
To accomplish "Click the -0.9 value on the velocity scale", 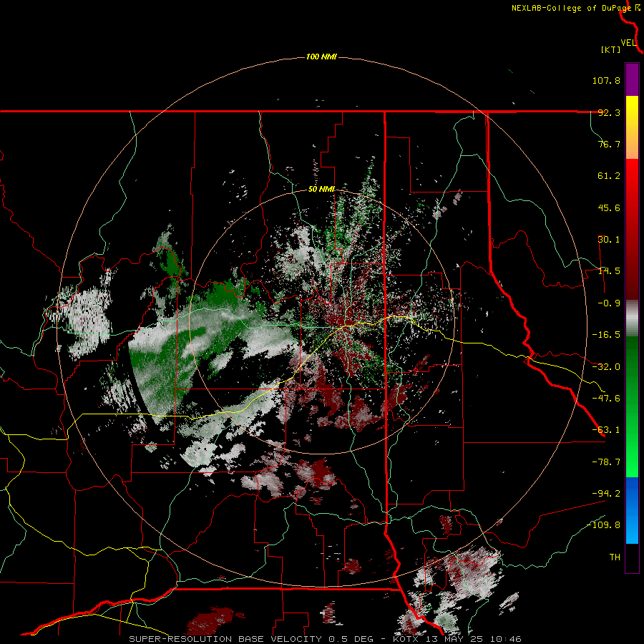I will pos(609,303).
